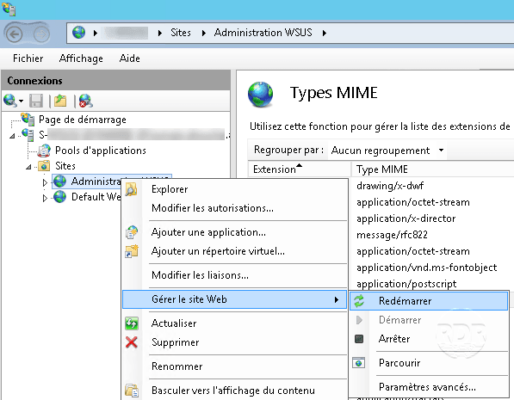Viewport: 514px width, 400px height.
Task: Open dropdown arrow beside connect globe icon
Action: (x=21, y=101)
